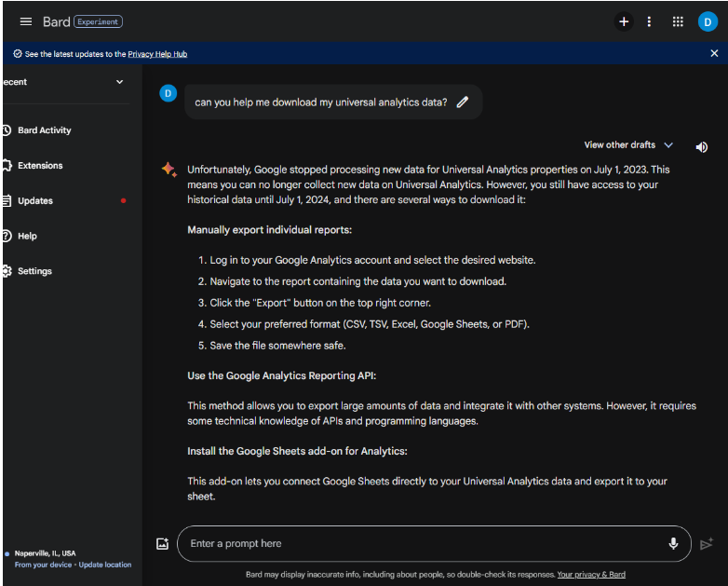
Task: Click step 2 'Navigate to the report' text
Action: click(358, 281)
